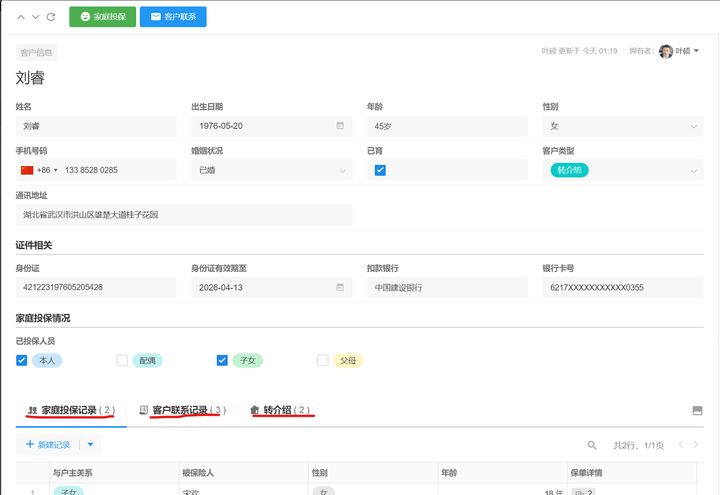
Task: Go to previous page of records
Action: [x=681, y=444]
